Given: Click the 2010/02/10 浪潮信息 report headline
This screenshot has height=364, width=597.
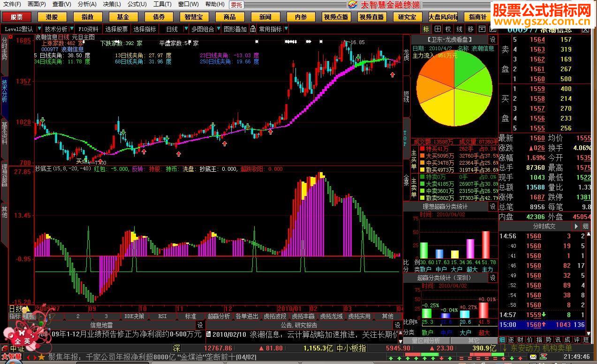Looking at the screenshot, I should 302,334.
